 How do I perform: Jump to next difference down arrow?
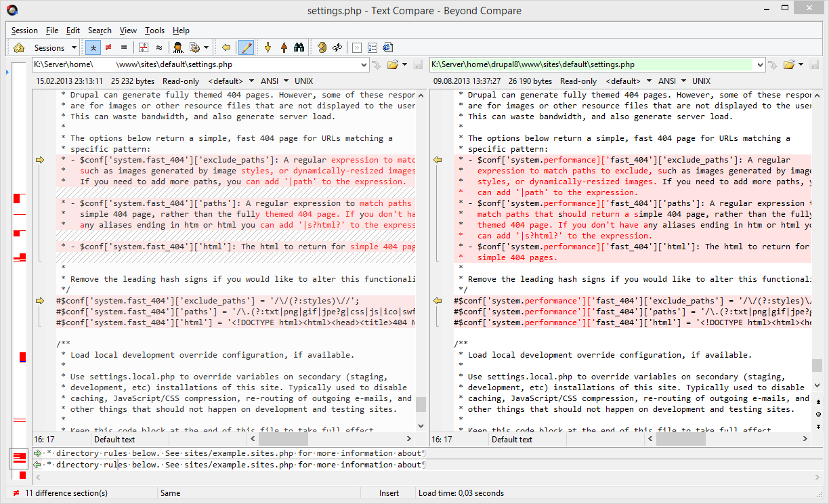(268, 47)
